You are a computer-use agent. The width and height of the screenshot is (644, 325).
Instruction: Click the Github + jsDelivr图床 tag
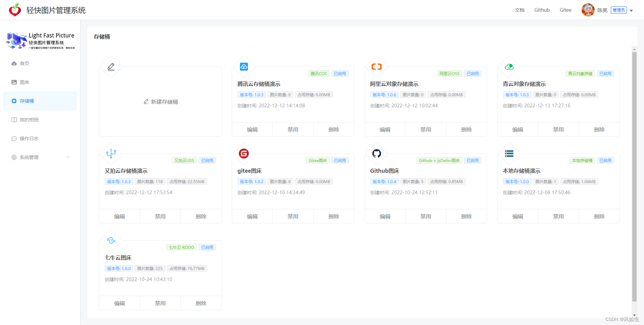(439, 160)
